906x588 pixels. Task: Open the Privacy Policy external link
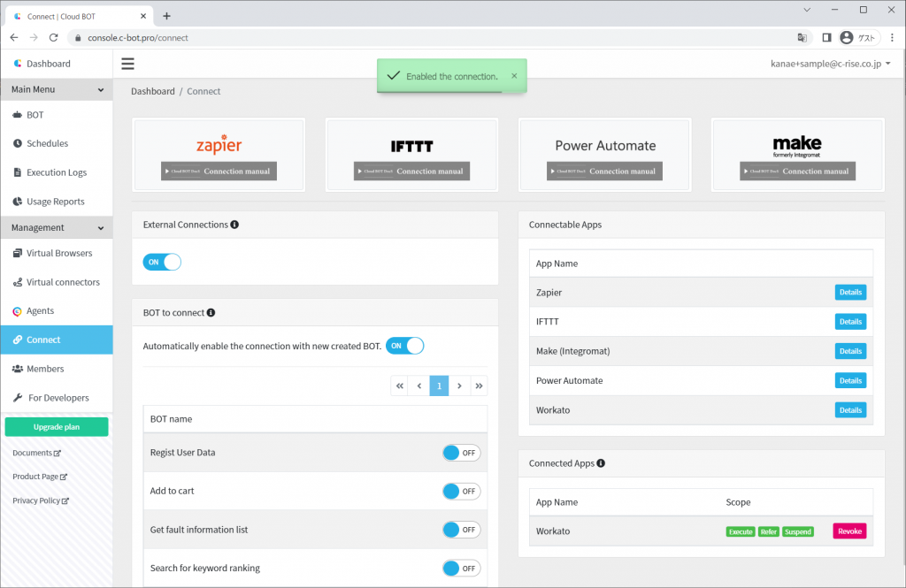point(41,500)
